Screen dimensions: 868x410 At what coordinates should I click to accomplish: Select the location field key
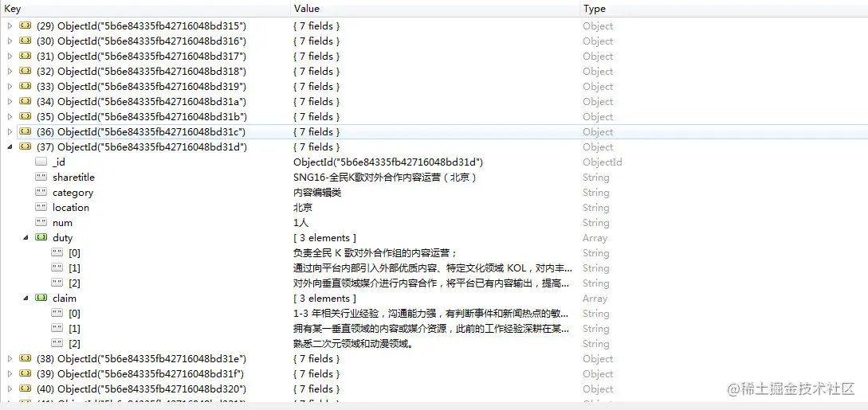tap(71, 207)
